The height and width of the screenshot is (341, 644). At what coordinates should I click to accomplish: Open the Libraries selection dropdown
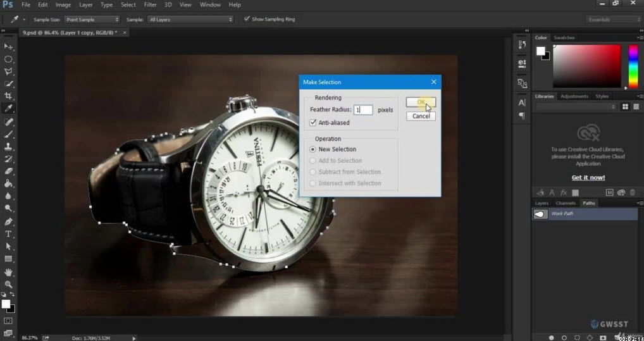click(576, 107)
